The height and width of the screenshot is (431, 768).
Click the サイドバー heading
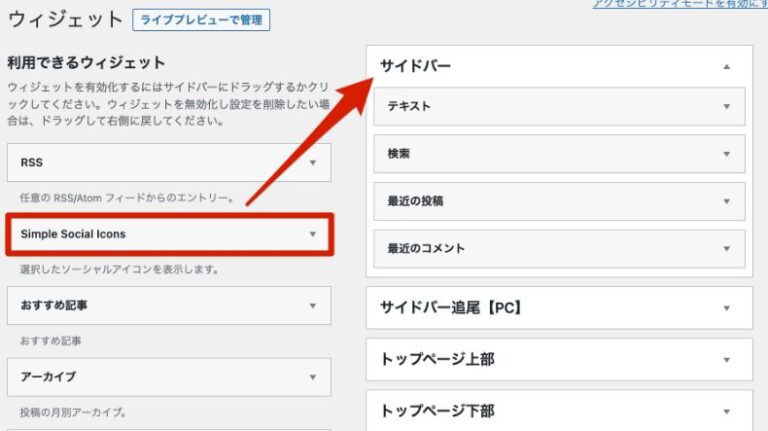(x=415, y=66)
